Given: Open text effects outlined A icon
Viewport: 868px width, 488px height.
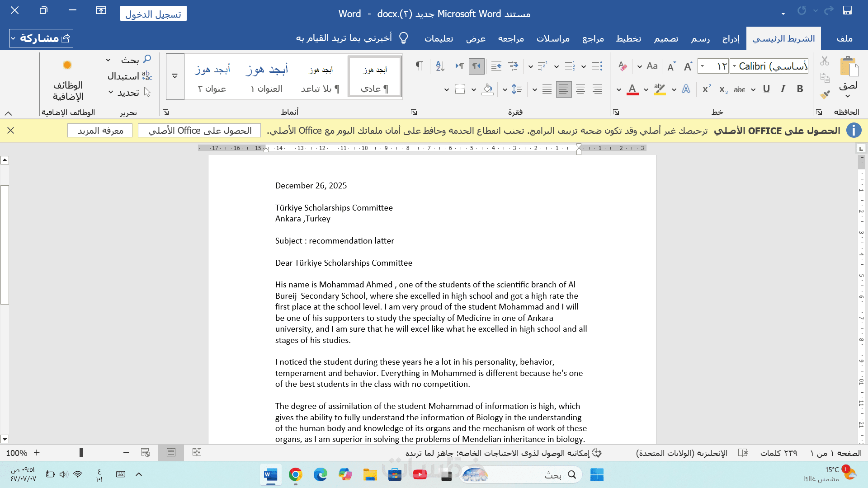Looking at the screenshot, I should click(686, 89).
